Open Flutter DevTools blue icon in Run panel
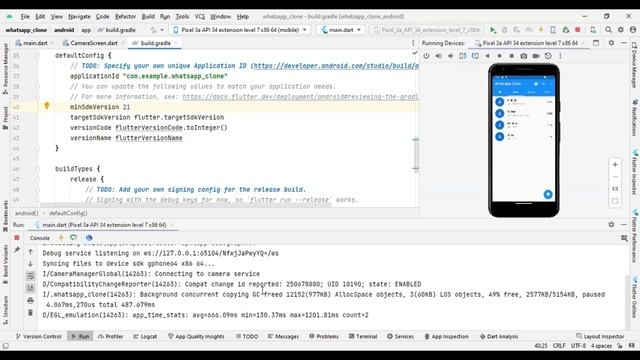The height and width of the screenshot is (360, 640). 89,238
